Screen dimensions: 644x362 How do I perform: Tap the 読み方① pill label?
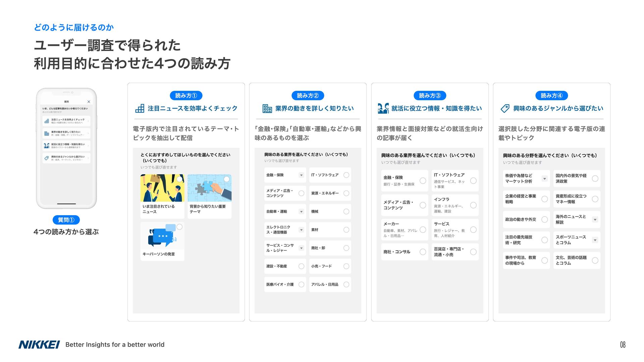click(186, 96)
